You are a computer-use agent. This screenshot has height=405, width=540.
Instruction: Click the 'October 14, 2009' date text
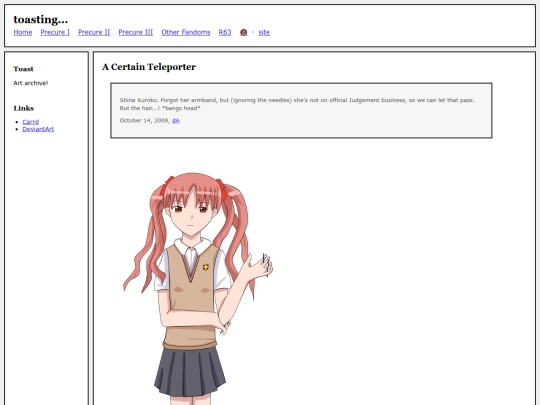(144, 121)
